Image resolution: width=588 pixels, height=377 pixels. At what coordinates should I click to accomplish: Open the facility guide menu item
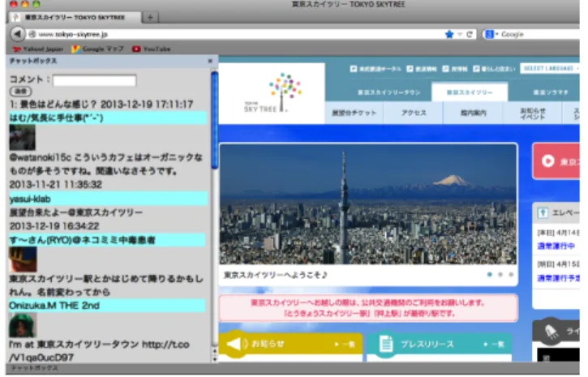[474, 113]
